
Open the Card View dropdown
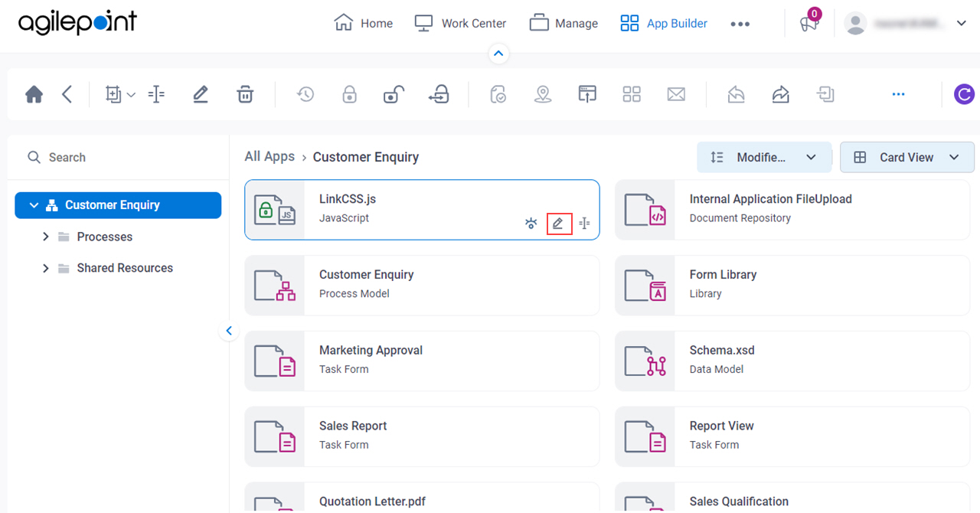point(907,157)
